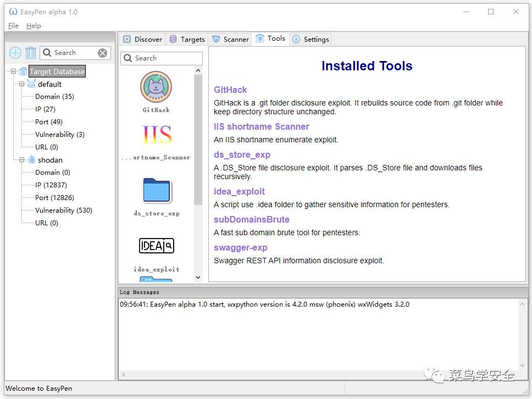Click the shodan project icon
532x399 pixels.
(31, 159)
